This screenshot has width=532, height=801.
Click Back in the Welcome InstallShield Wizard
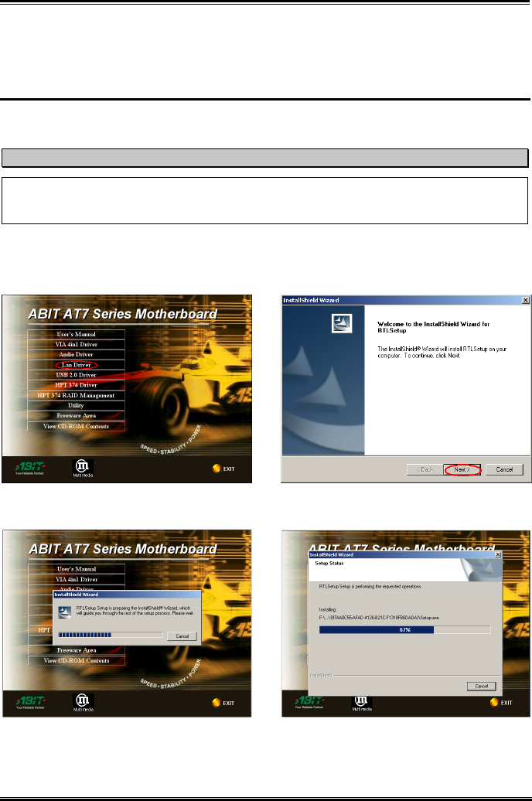coord(425,469)
